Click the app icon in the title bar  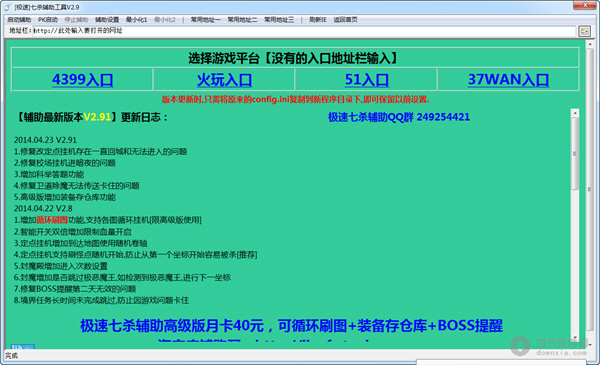(7, 7)
